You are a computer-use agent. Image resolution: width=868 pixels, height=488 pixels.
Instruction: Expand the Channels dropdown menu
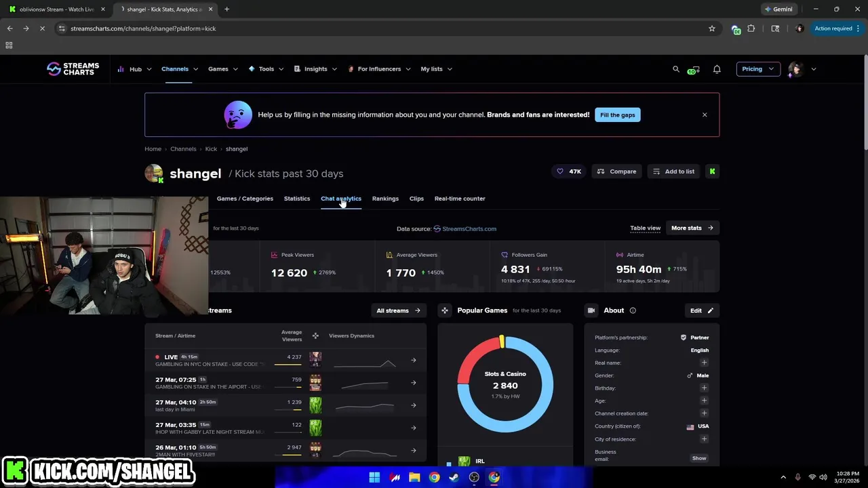pos(180,69)
